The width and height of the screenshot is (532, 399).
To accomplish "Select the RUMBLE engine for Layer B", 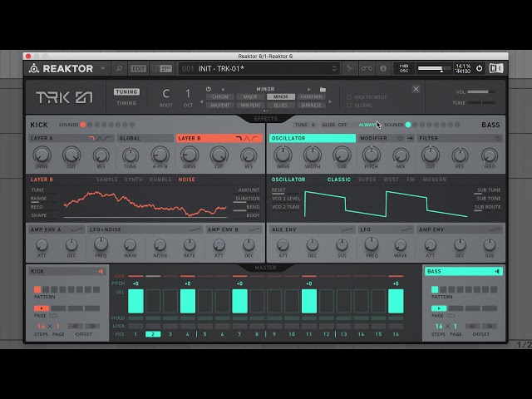I will click(160, 180).
